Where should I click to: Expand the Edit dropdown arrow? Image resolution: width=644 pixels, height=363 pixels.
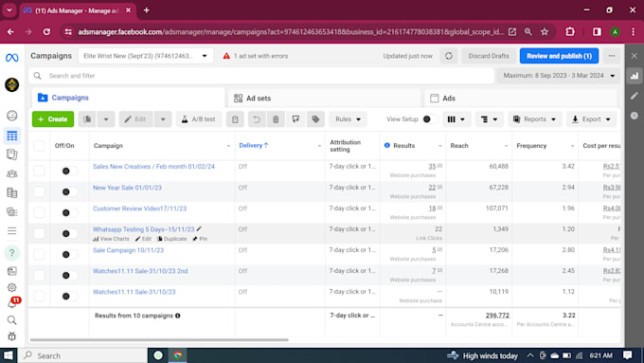pos(163,119)
